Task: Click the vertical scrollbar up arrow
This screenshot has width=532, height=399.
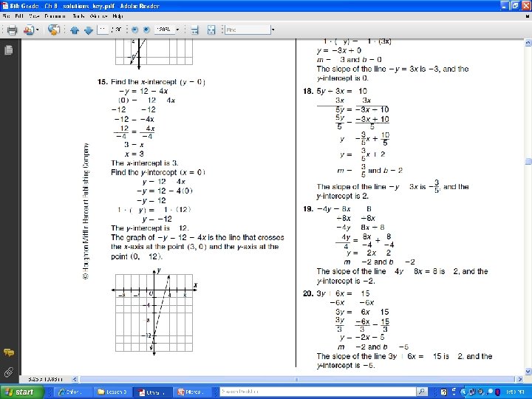Action: tap(528, 43)
